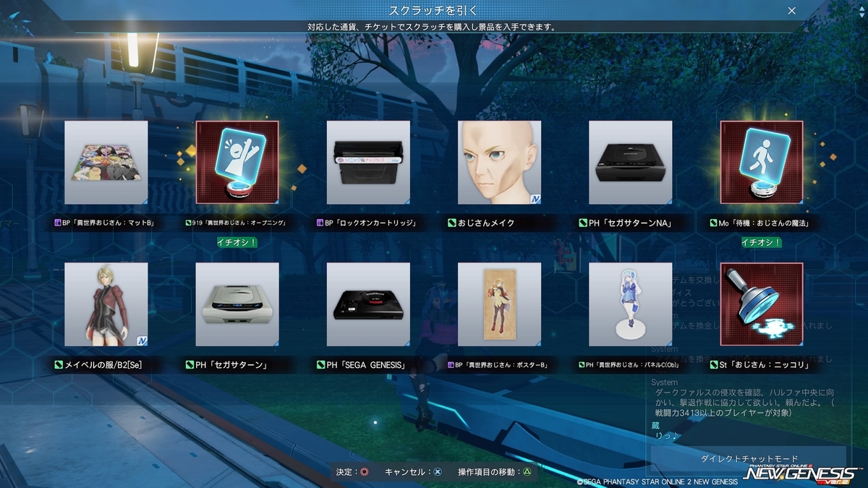Click the 919「異世界おじさん：オープニング」label
Viewport: 868px width, 488px height.
237,223
